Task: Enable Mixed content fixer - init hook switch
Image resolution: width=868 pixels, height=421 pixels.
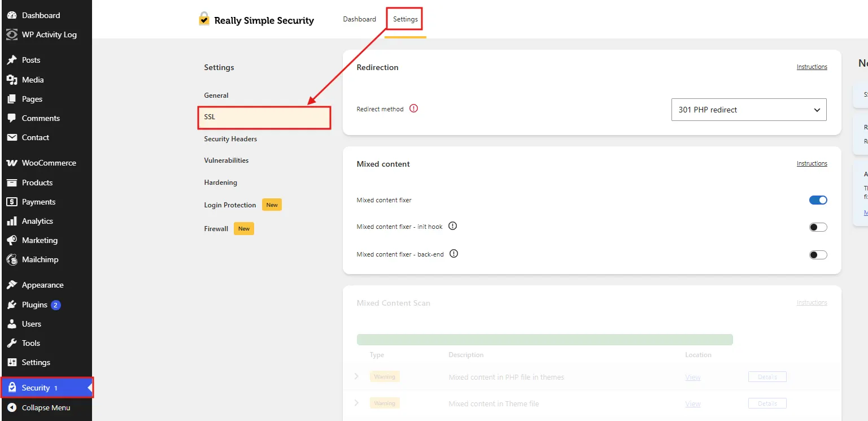Action: tap(818, 227)
